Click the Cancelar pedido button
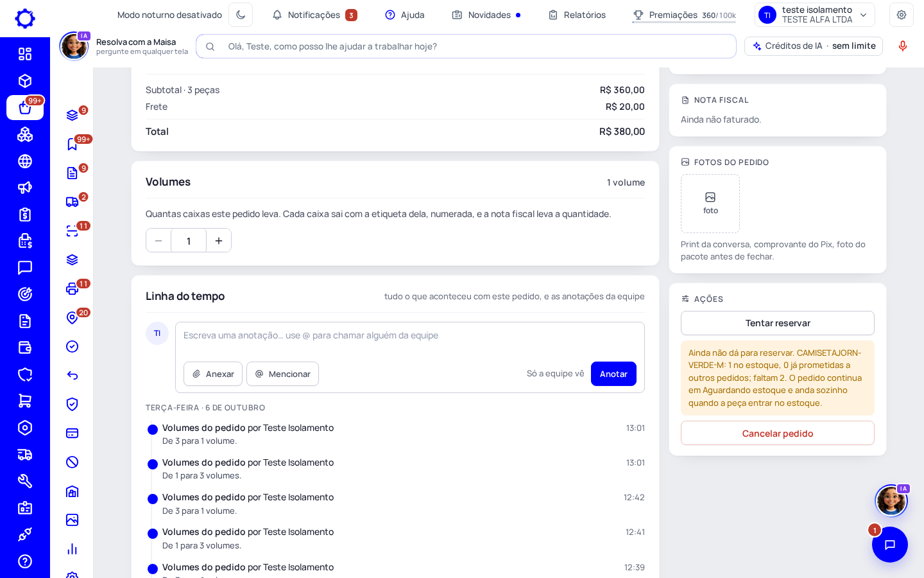 coord(778,433)
